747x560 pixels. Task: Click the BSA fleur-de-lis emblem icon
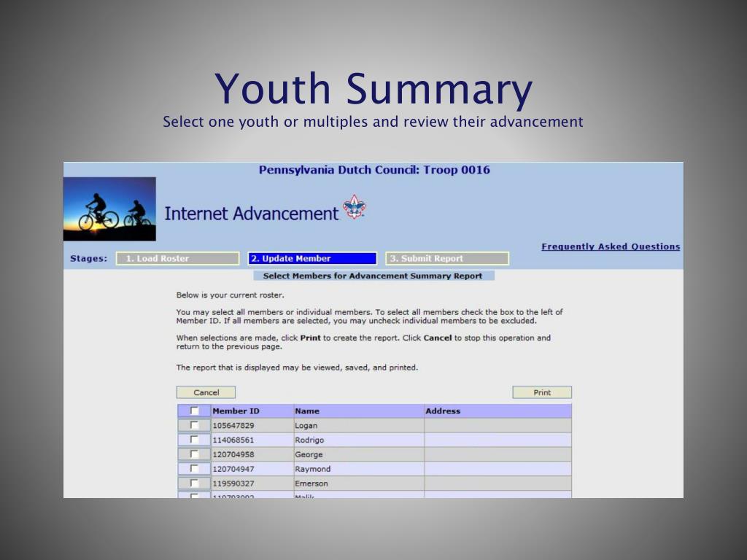pyautogui.click(x=354, y=206)
